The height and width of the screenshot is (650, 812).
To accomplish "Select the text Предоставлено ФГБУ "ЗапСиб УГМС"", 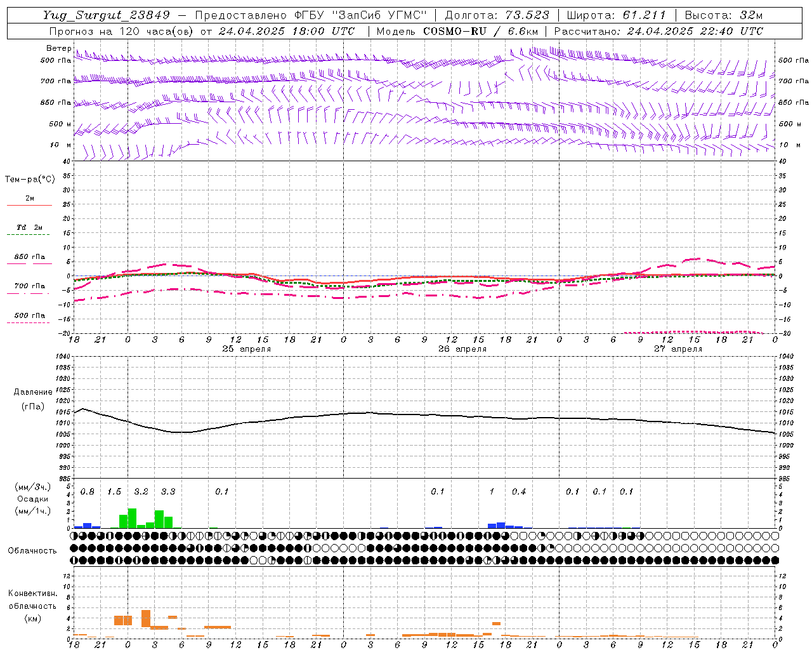I will point(311,15).
